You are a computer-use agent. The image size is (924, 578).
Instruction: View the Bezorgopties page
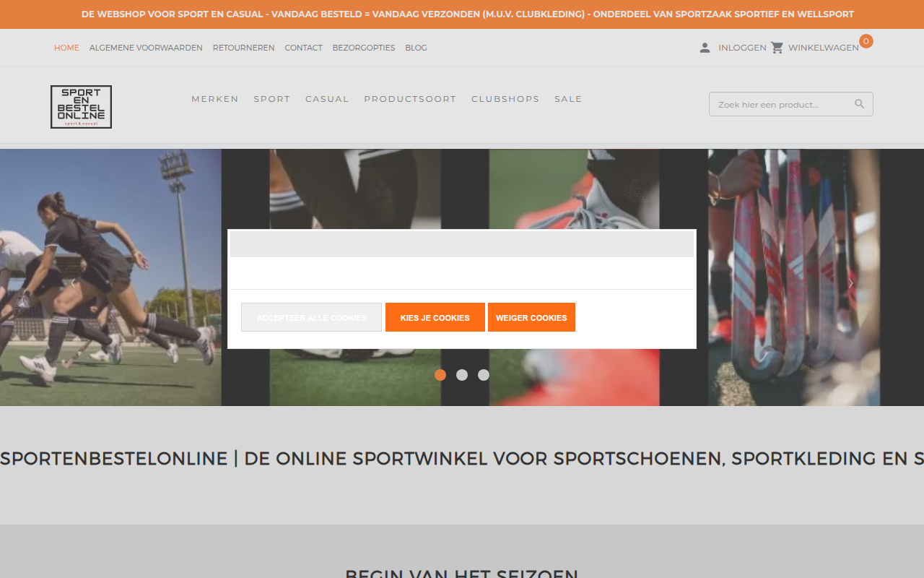point(364,48)
